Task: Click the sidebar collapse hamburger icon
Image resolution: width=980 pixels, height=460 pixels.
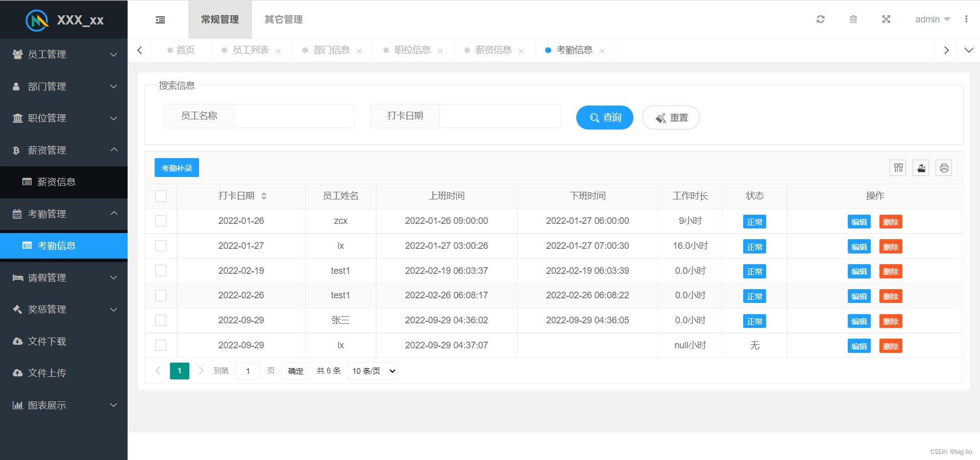Action: tap(160, 19)
